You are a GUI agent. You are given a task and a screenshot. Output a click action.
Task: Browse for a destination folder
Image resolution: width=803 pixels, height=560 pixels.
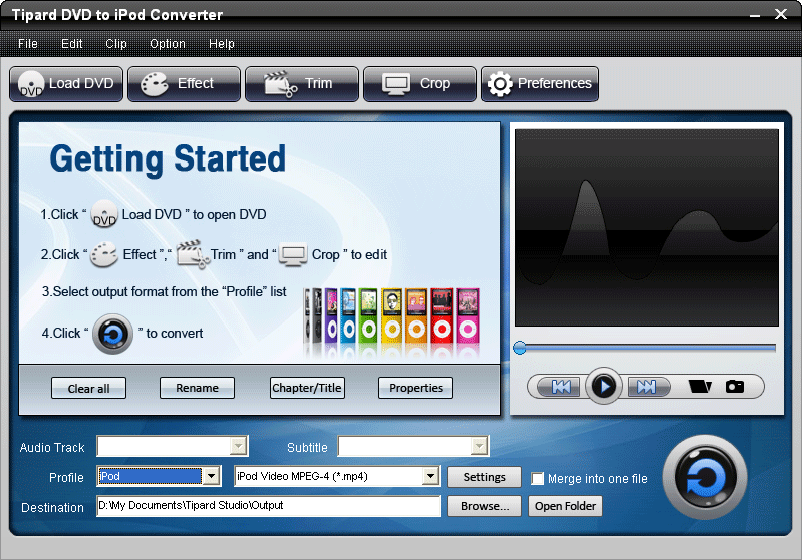click(484, 506)
